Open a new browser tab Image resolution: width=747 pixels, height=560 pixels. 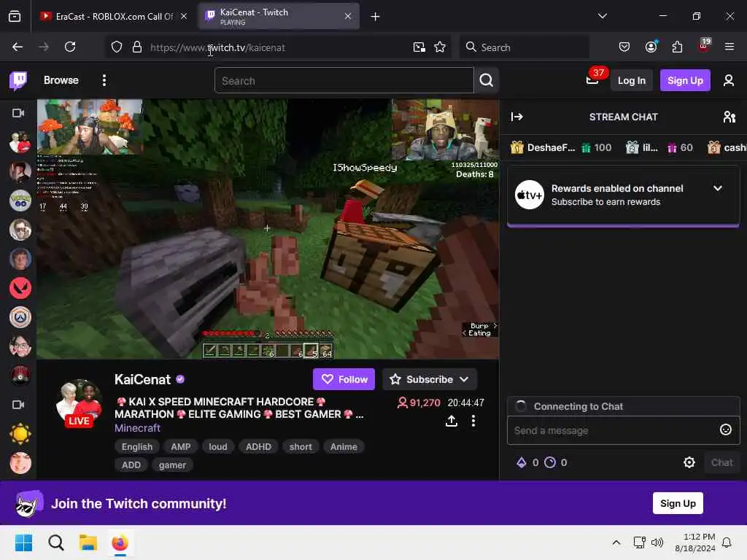coord(375,17)
